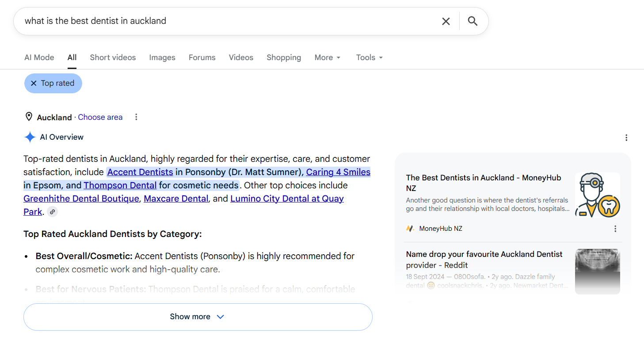This screenshot has width=644, height=340.
Task: Clear the search box with the X icon
Action: tap(446, 21)
